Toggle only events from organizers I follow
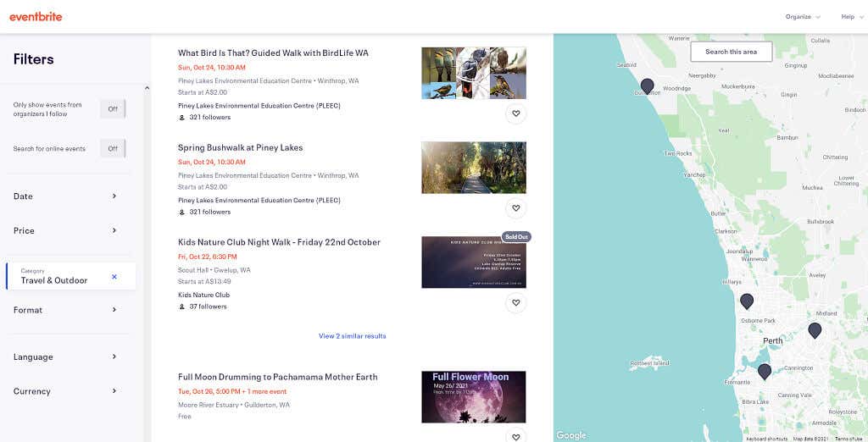Screen dimensions: 868x442 tap(113, 108)
